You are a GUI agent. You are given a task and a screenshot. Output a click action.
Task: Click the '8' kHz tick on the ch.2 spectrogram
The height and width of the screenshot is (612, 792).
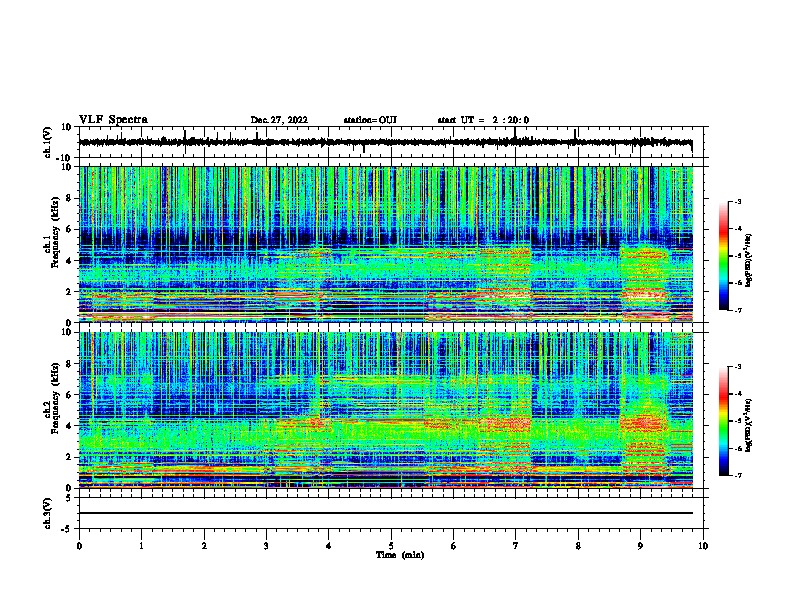point(69,364)
